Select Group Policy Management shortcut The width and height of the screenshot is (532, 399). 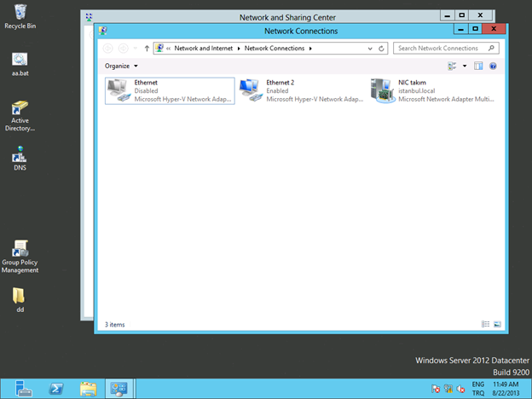(20, 257)
